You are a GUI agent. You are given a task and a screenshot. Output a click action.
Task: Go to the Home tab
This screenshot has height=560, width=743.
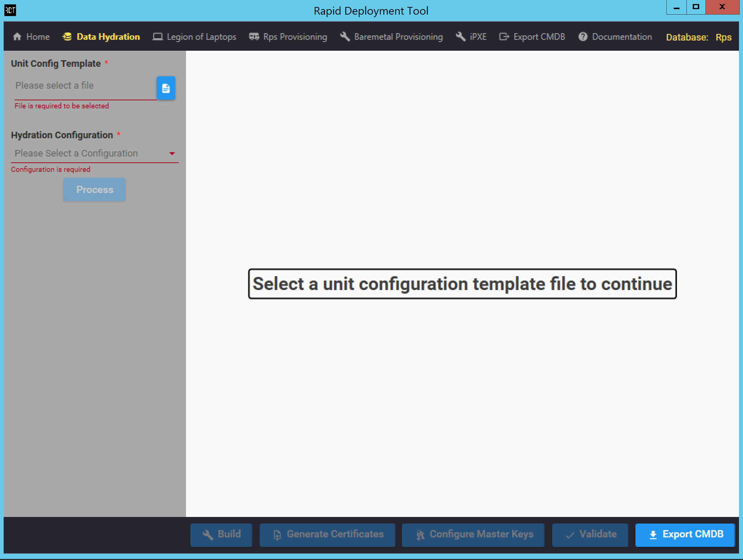click(31, 37)
